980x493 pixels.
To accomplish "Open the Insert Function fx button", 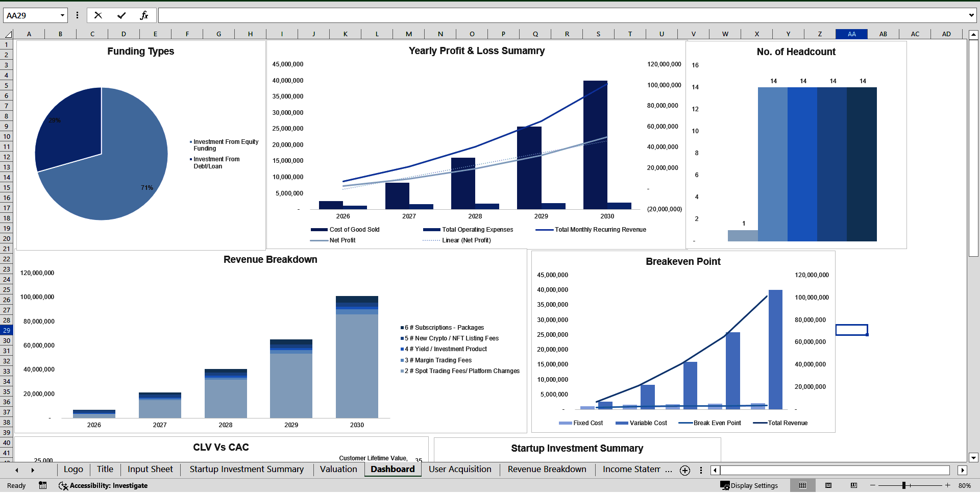I will pyautogui.click(x=144, y=15).
